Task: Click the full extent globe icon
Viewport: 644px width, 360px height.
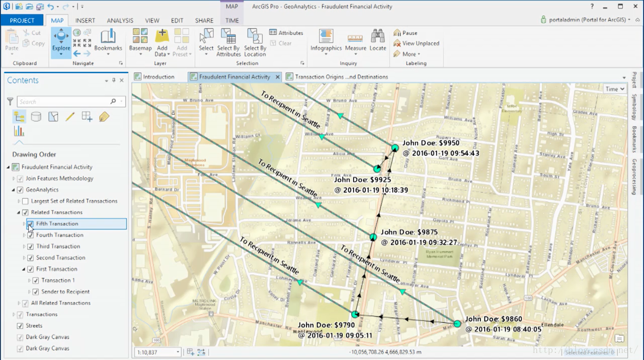Action: pos(76,33)
